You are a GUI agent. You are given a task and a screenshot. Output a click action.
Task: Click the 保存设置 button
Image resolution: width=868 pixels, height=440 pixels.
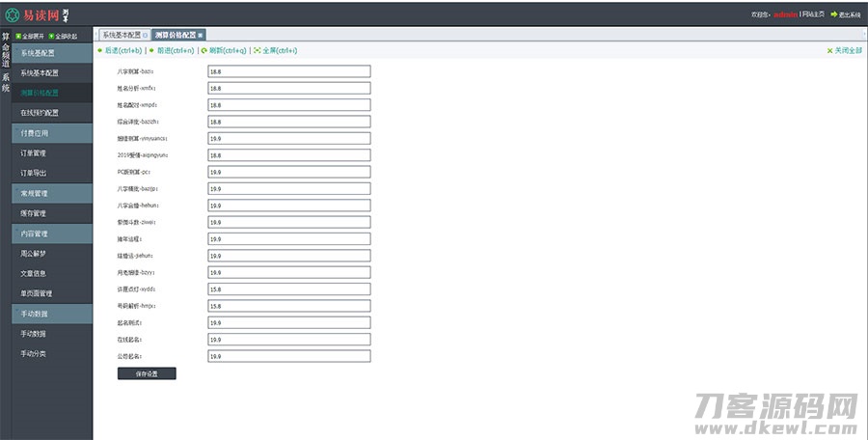(147, 373)
